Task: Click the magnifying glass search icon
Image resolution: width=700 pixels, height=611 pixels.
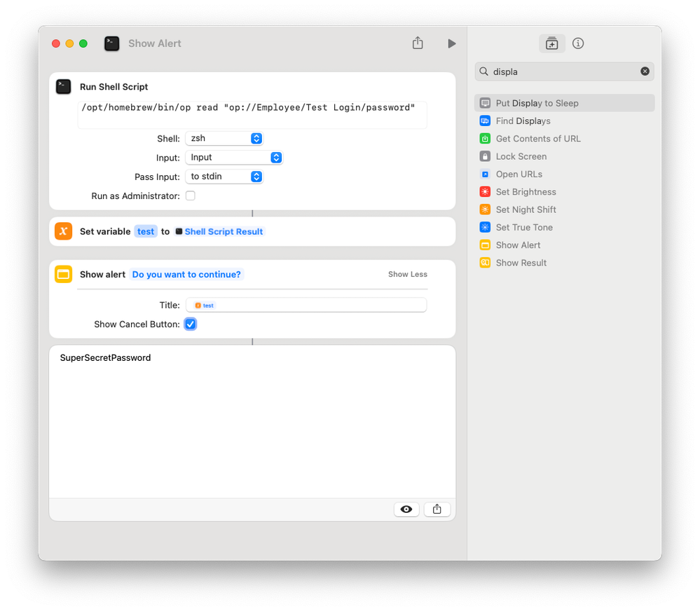Action: click(x=483, y=71)
